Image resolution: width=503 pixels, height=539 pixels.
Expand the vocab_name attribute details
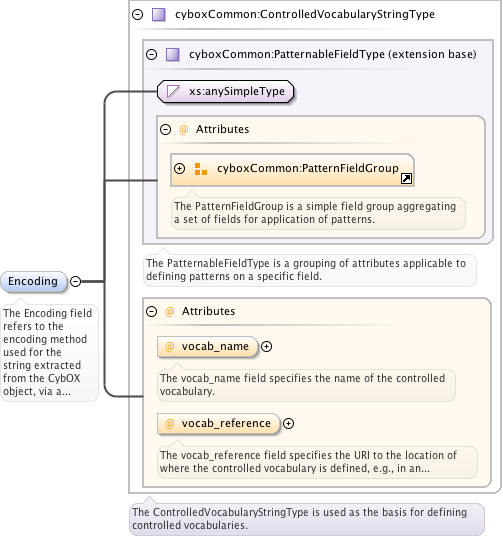coord(266,346)
